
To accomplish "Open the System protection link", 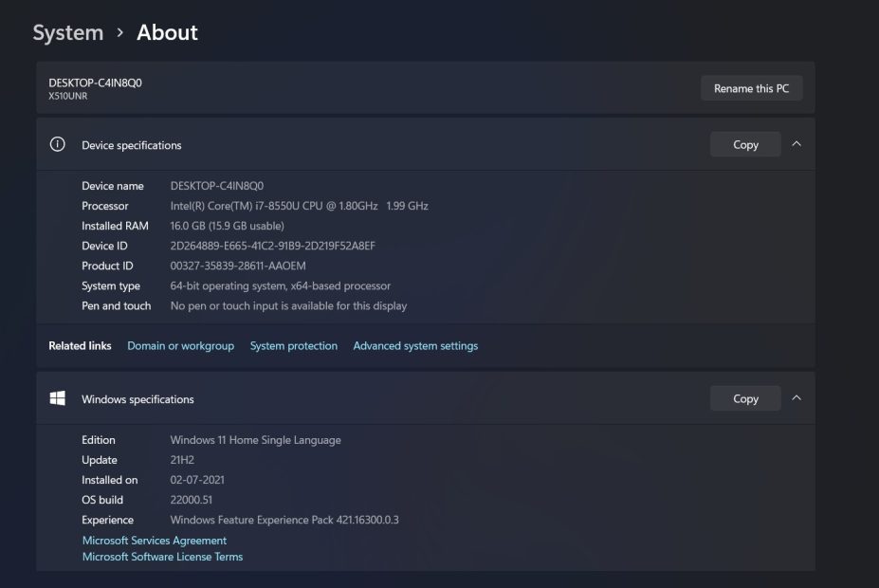I will click(x=294, y=346).
